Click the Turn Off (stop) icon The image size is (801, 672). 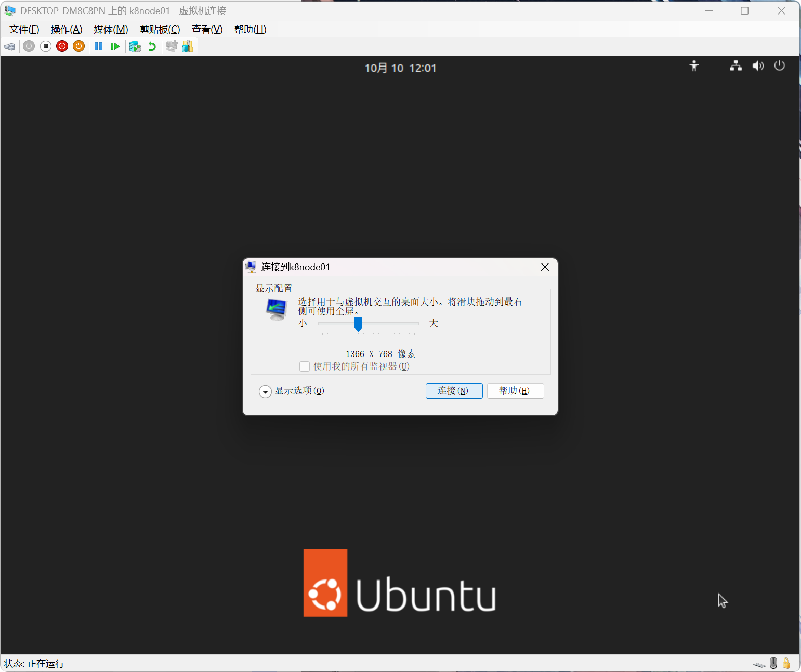point(46,46)
